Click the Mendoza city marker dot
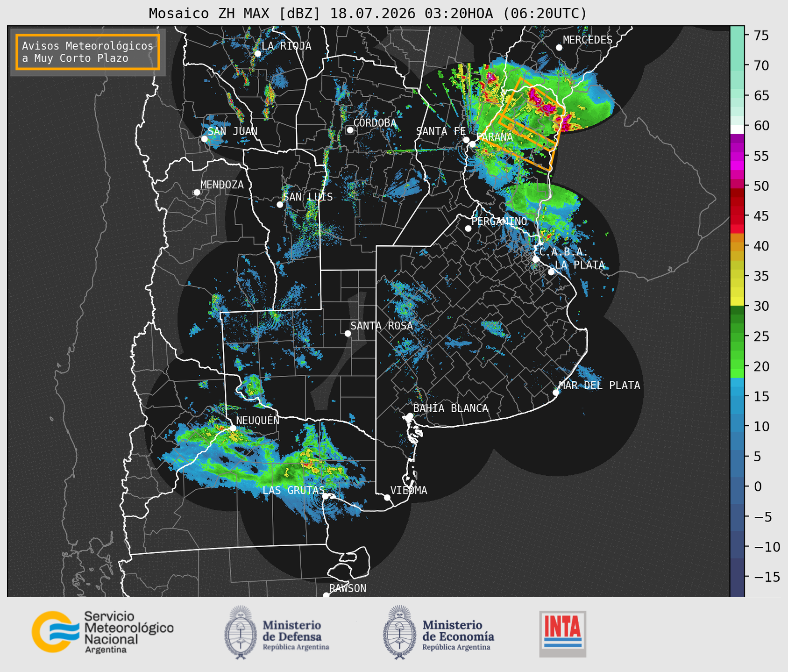The image size is (788, 672). (197, 192)
